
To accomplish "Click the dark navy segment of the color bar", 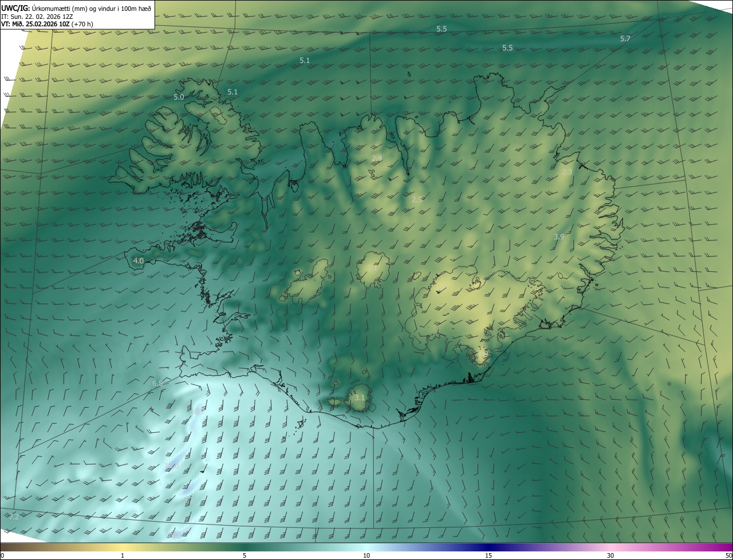I will pos(488,547).
